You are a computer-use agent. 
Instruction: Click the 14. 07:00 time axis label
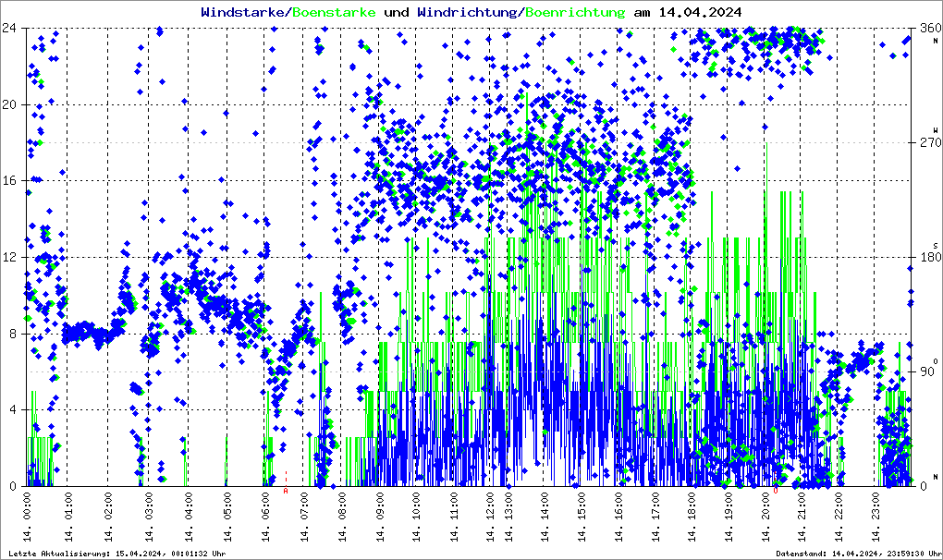304,517
